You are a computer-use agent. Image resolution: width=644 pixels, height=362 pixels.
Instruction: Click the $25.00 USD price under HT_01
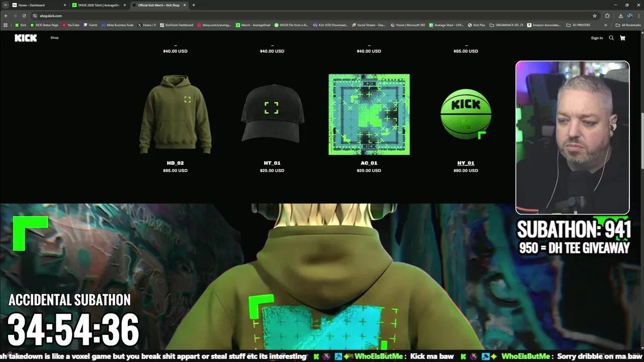[x=272, y=170]
